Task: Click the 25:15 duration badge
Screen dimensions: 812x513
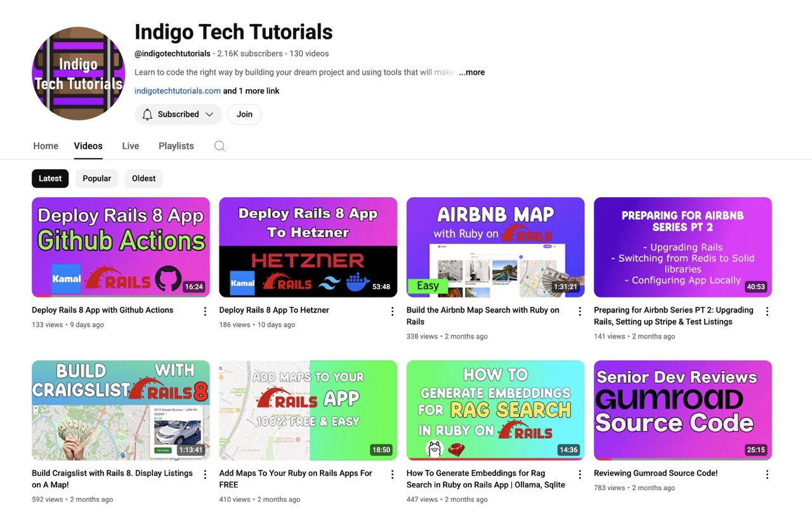Action: coord(756,450)
